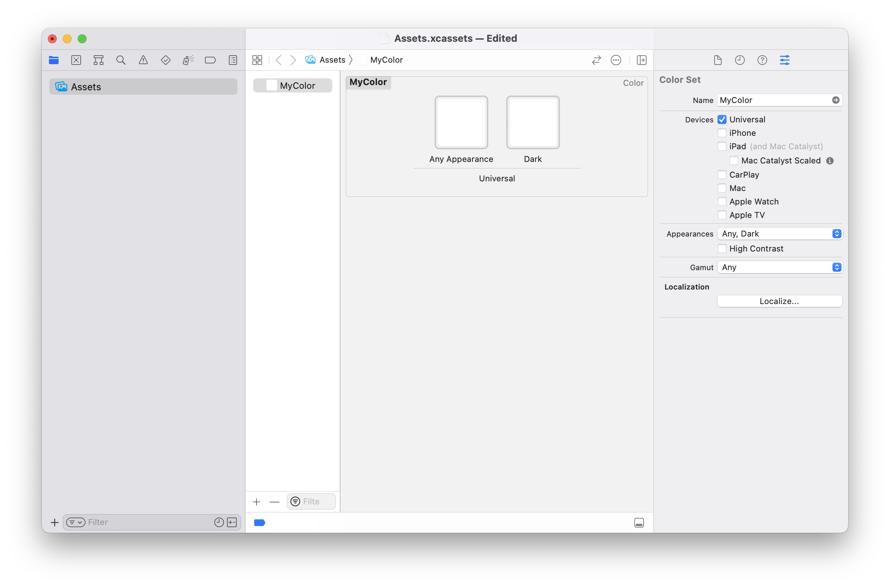This screenshot has width=890, height=588.
Task: Check the Apple Watch device option
Action: [722, 201]
